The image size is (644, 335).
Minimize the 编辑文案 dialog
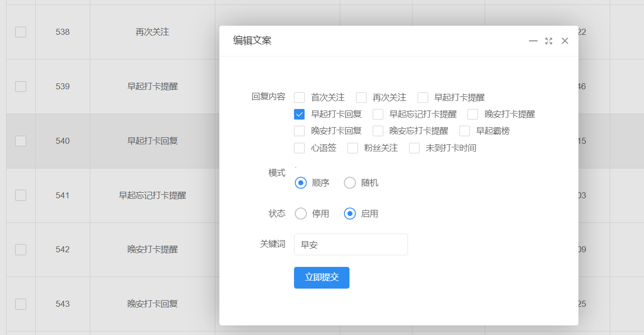tap(533, 41)
